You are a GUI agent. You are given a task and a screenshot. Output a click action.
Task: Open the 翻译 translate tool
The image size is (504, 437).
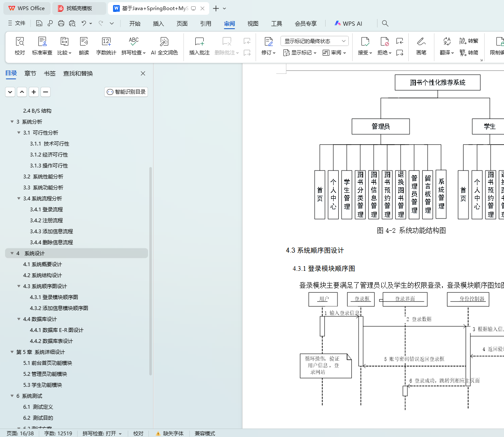click(x=447, y=46)
